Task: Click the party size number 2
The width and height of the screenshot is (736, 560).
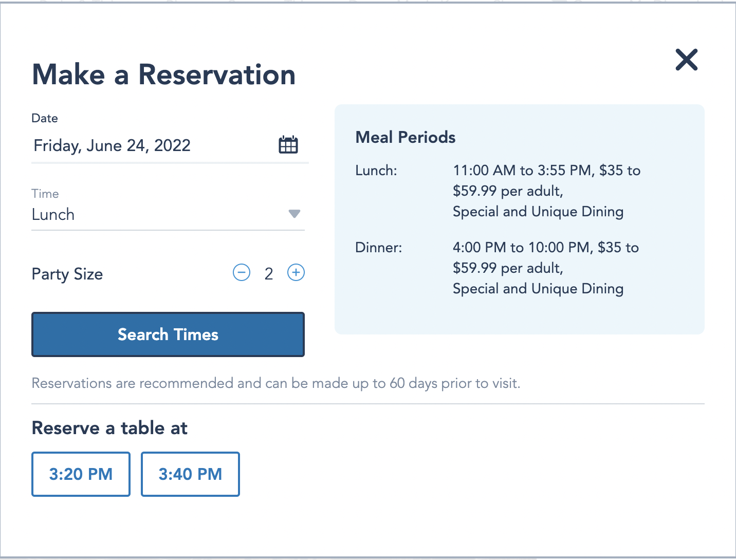Action: [269, 274]
